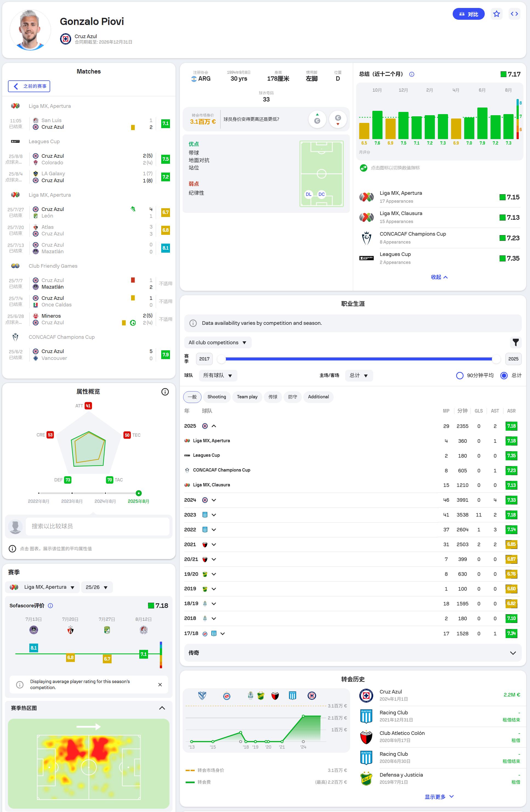Viewport: 530px width, 812px height.
Task: Go to 之前的赛事 previous matches
Action: click(29, 86)
